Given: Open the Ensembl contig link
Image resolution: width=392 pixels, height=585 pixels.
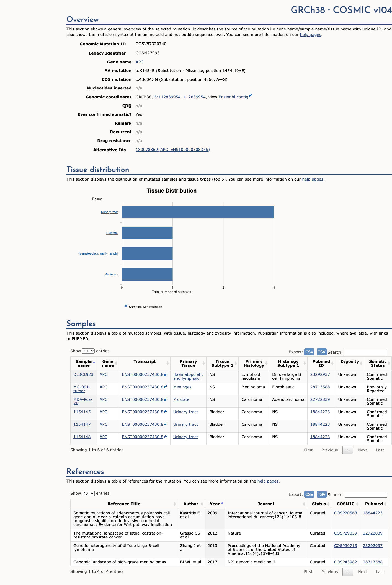Looking at the screenshot, I should click(233, 97).
